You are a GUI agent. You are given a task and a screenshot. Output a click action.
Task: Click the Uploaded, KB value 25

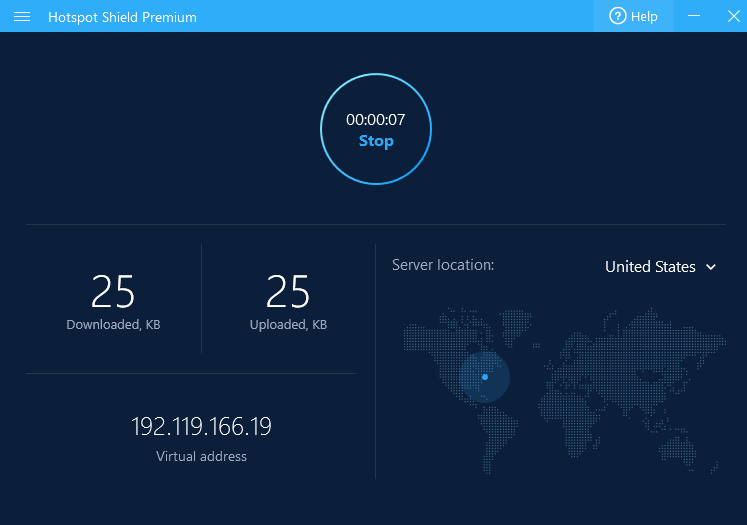288,292
